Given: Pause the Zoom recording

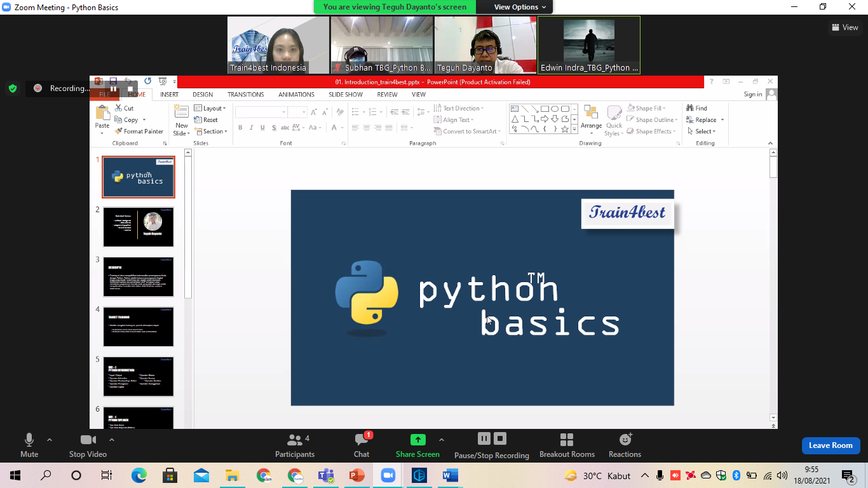Looking at the screenshot, I should (484, 438).
